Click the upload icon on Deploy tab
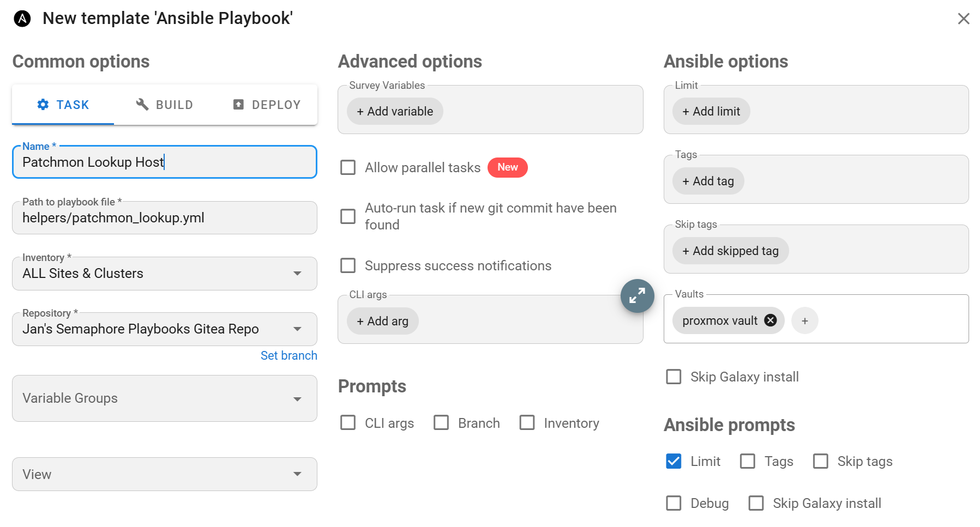Image resolution: width=980 pixels, height=527 pixels. [x=238, y=105]
